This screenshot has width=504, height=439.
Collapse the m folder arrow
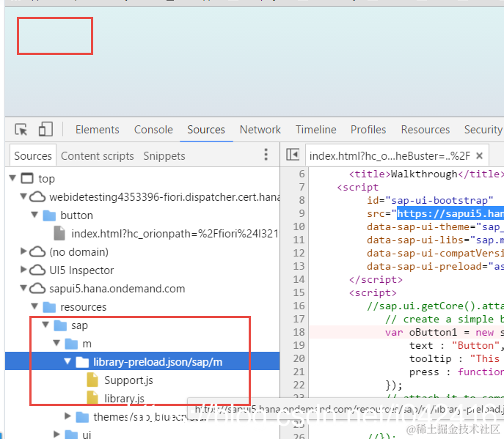56,343
